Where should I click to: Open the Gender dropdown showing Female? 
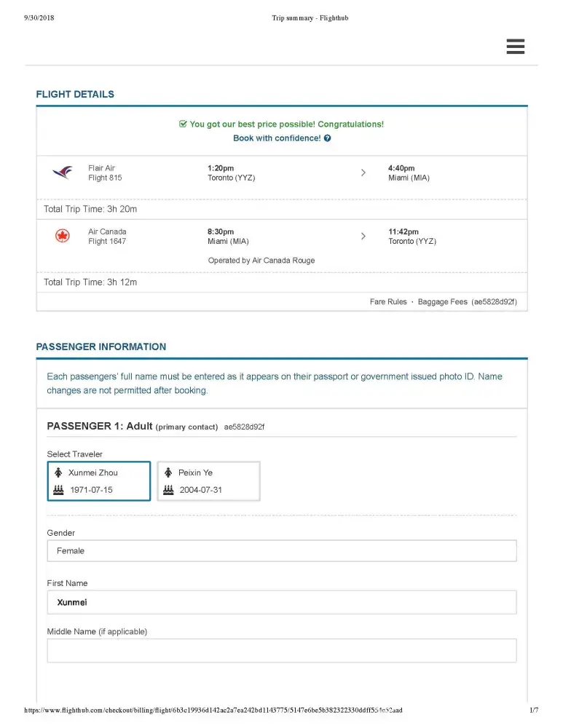tap(281, 551)
